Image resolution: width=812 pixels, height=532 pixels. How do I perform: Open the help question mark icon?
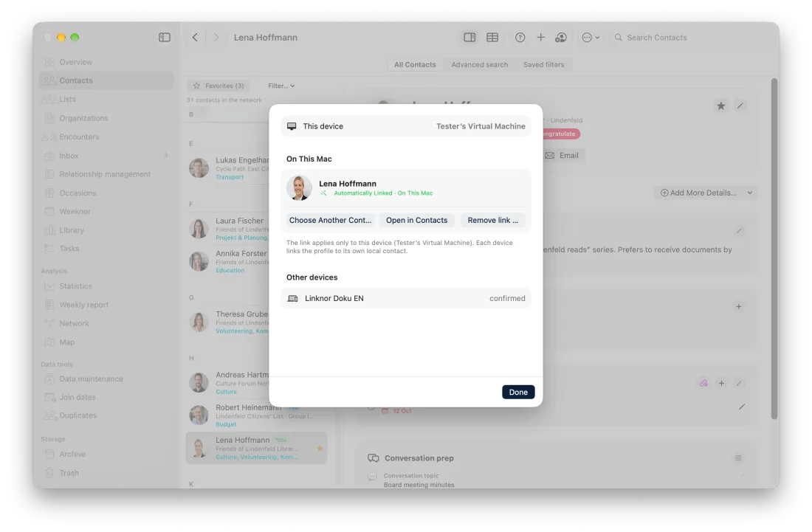click(520, 37)
